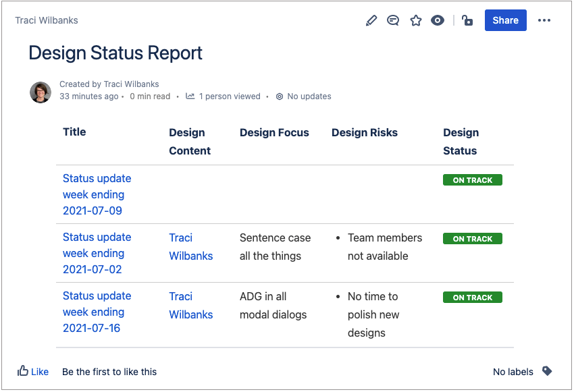Image resolution: width=574 pixels, height=392 pixels.
Task: Open Status update week ending 2021-07-02
Action: (97, 253)
